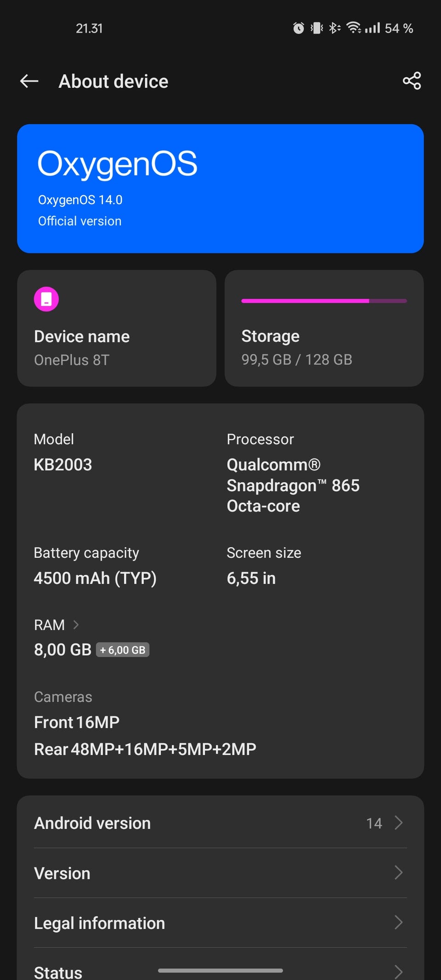Tap the Android version row label
This screenshot has width=441, height=980.
pyautogui.click(x=92, y=823)
